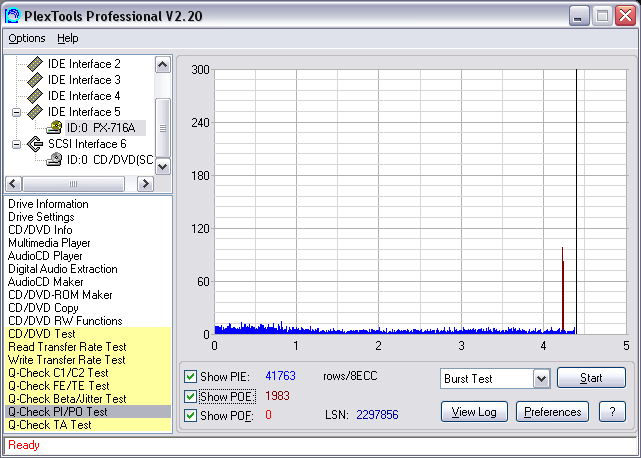Viewport: 641px width, 458px height.
Task: Click the LSN value 2297856
Action: pyautogui.click(x=377, y=415)
